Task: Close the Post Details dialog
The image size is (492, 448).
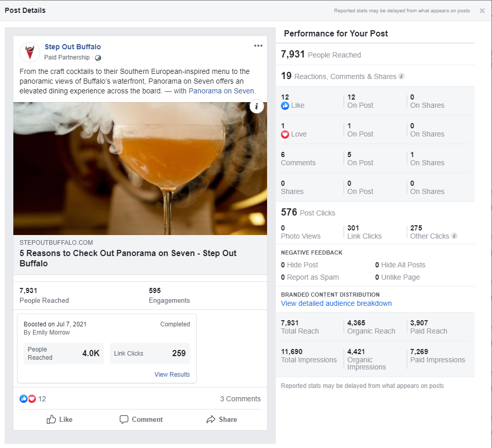Action: click(482, 11)
